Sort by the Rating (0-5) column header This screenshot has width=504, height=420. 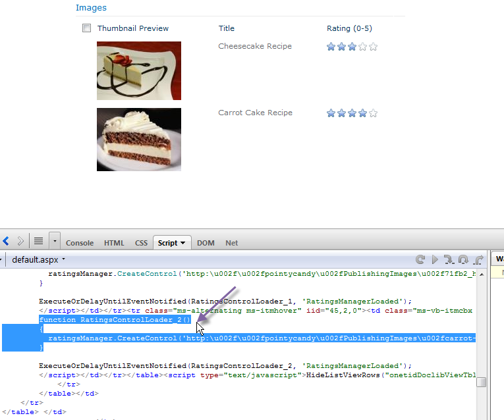[349, 28]
